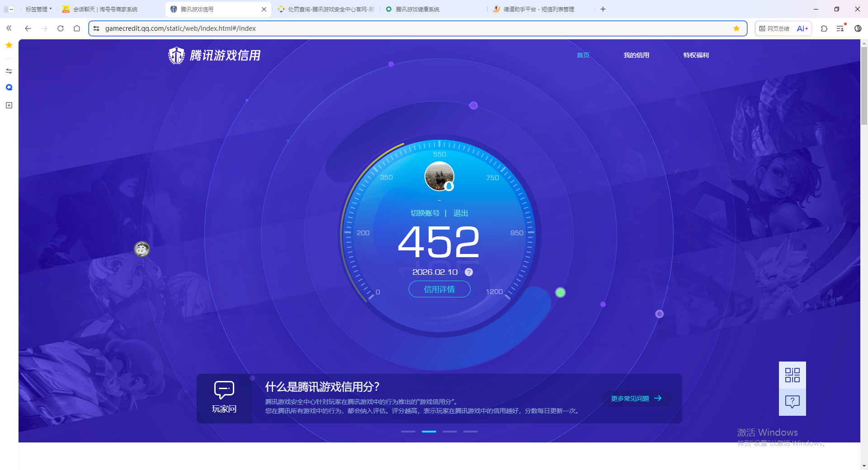This screenshot has width=868, height=470.
Task: Open the browser extensions puzzle icon
Action: point(824,28)
